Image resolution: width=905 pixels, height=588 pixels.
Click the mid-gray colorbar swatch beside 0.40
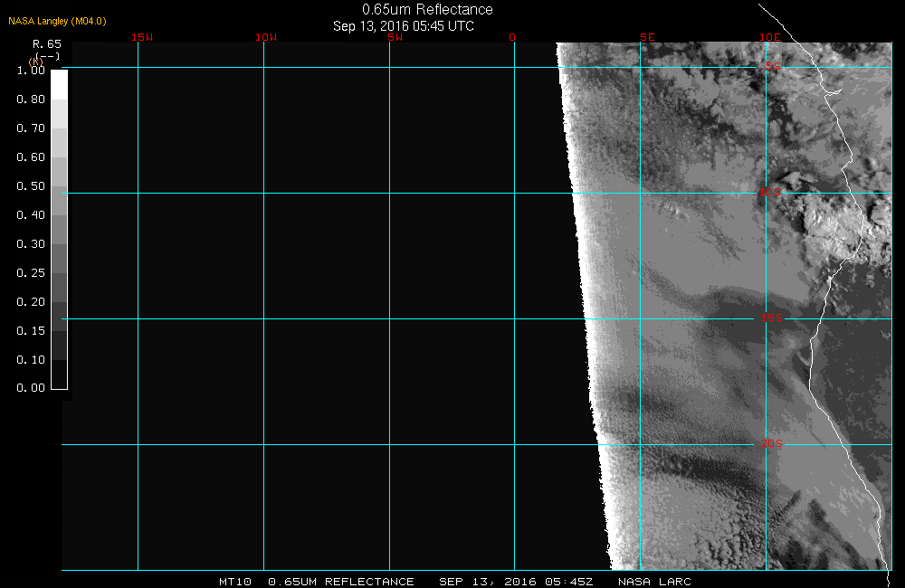click(x=60, y=229)
